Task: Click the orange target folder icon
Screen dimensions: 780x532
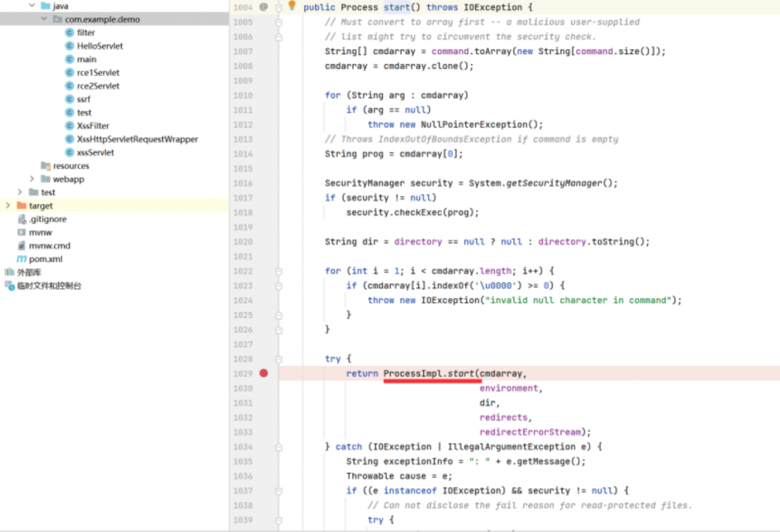Action: pyautogui.click(x=21, y=205)
